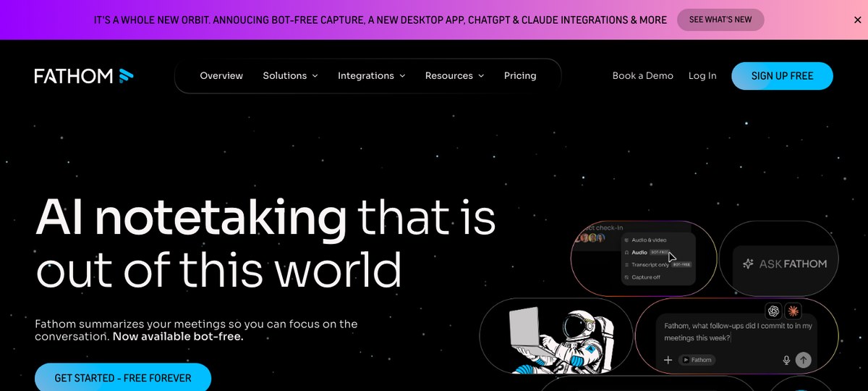This screenshot has height=391, width=868.
Task: Open the Overview nav item
Action: 221,76
